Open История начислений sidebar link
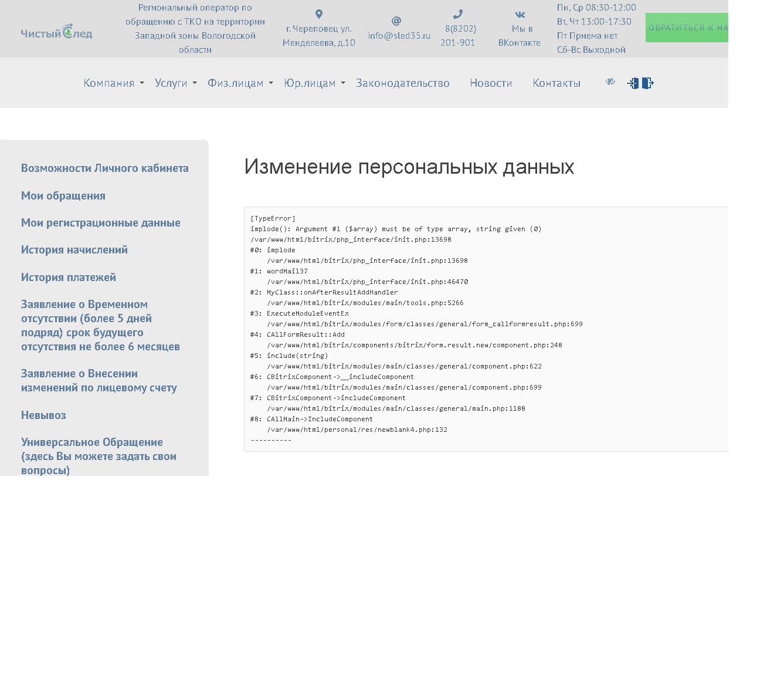Viewport: 784px width, 683px height. (x=74, y=250)
